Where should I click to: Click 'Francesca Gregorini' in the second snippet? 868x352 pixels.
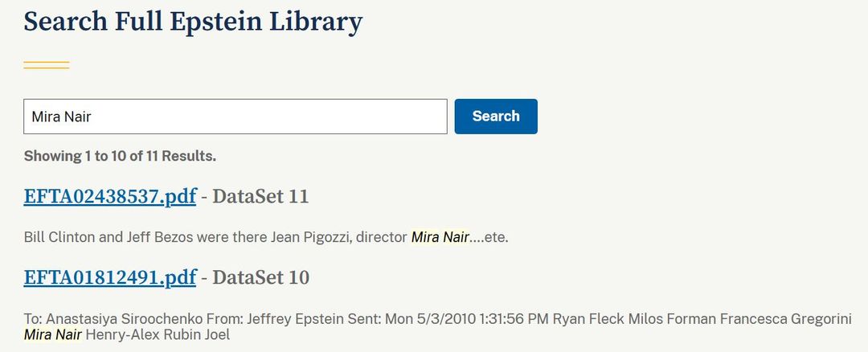[x=785, y=319]
